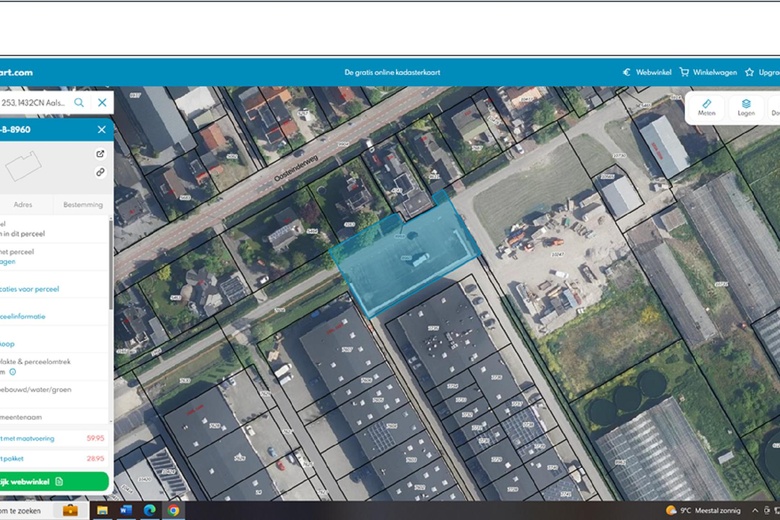Switch to the Adres tab
780x520 pixels.
23,205
